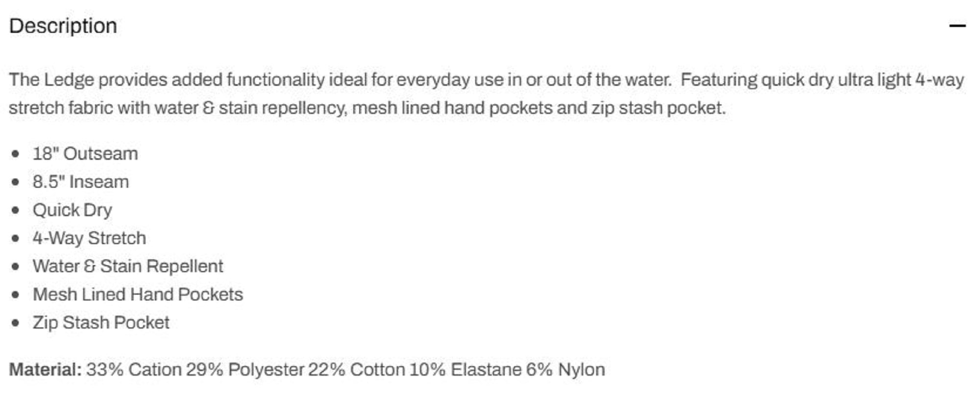Click the bold Material: label
This screenshot has height=399, width=980.
(x=46, y=370)
